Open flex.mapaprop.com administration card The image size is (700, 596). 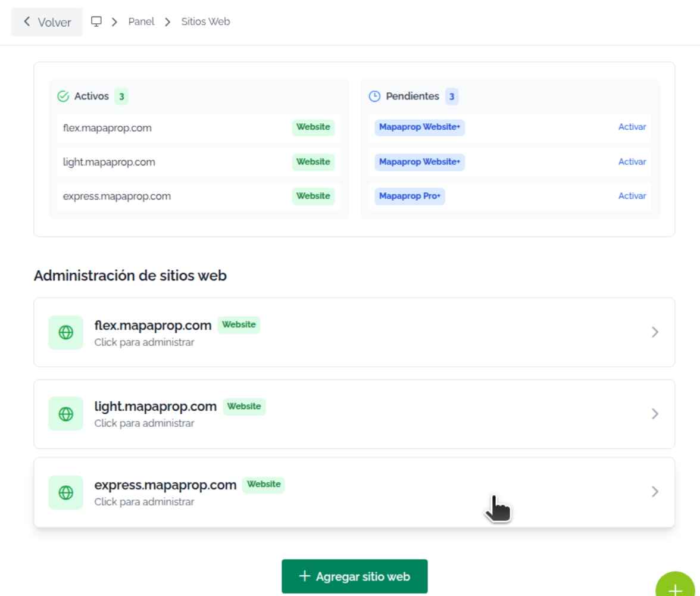click(355, 332)
